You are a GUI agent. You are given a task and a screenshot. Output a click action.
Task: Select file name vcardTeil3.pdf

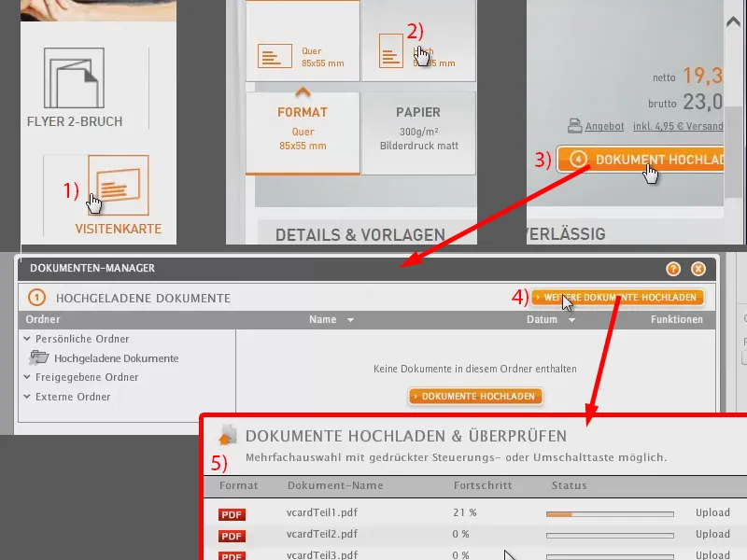point(322,554)
